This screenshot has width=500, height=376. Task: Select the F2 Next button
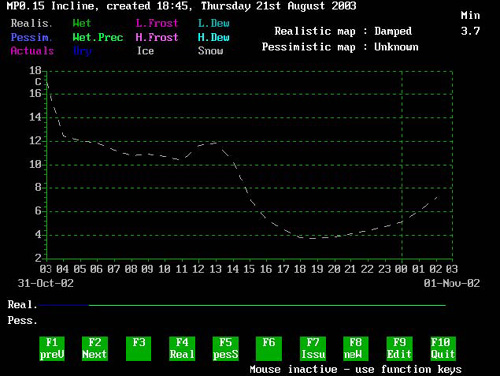click(x=94, y=348)
